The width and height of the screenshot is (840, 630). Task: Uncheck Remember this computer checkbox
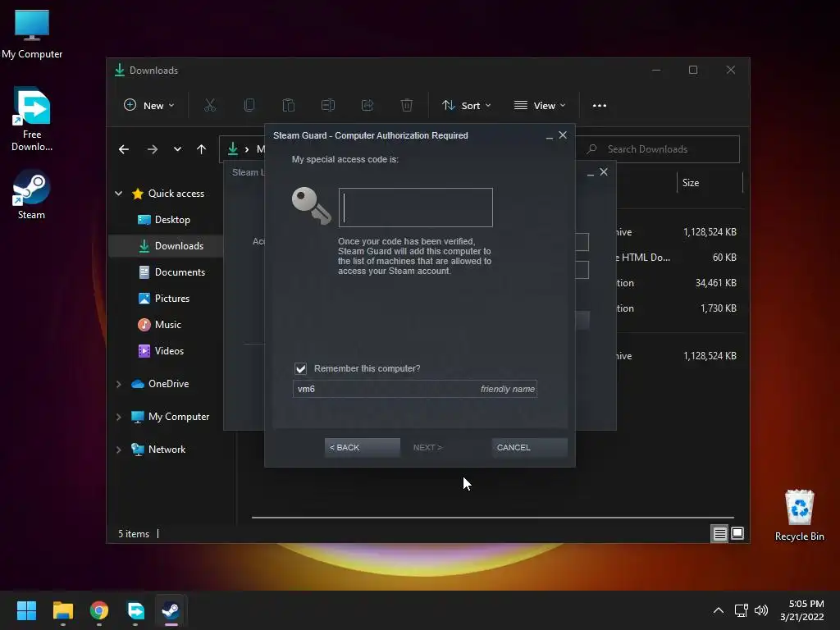[x=300, y=368]
